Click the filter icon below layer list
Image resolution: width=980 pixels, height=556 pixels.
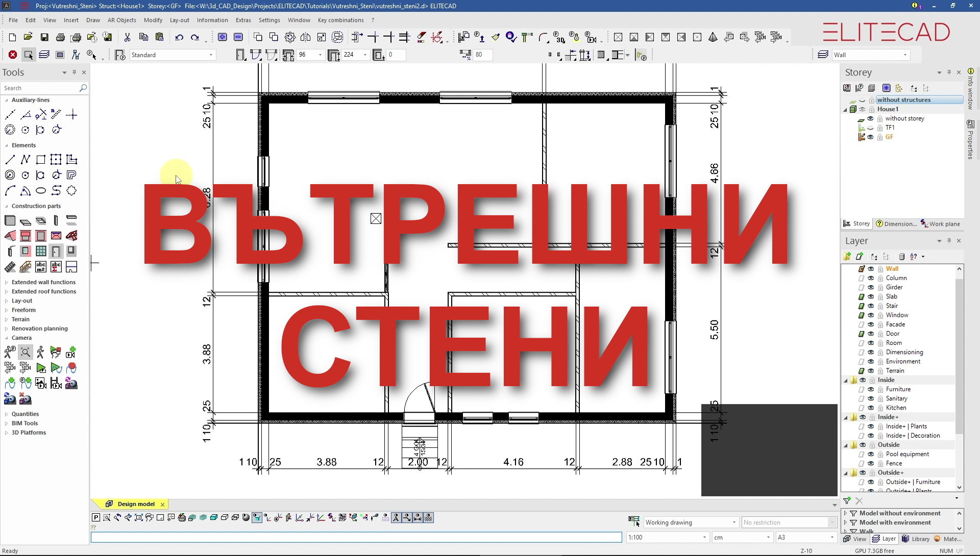pyautogui.click(x=847, y=501)
